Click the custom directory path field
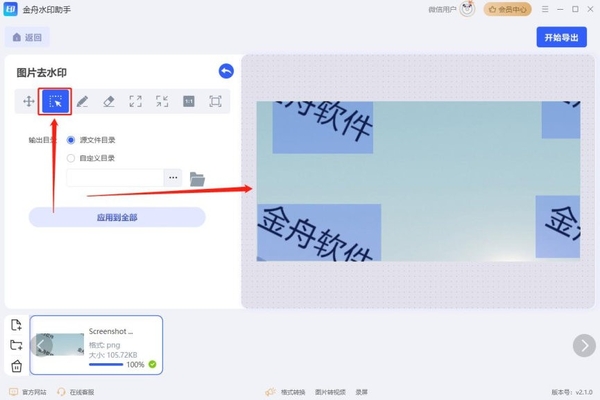The image size is (600, 400). [115, 178]
